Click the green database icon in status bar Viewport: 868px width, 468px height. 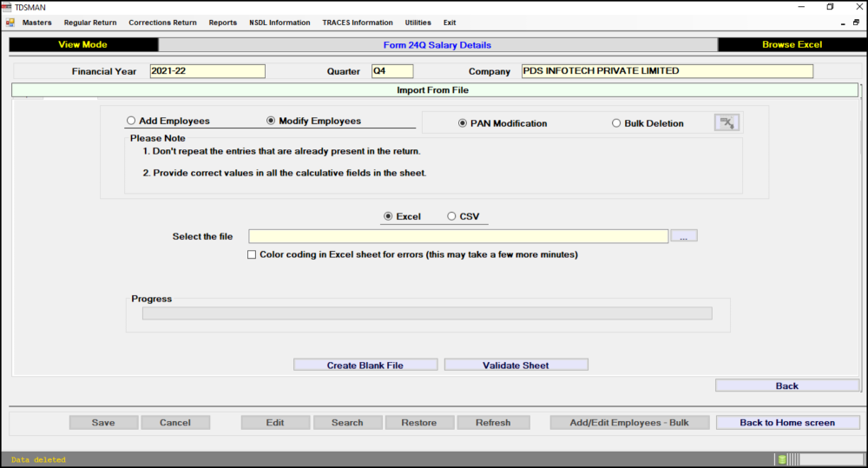[x=782, y=459]
